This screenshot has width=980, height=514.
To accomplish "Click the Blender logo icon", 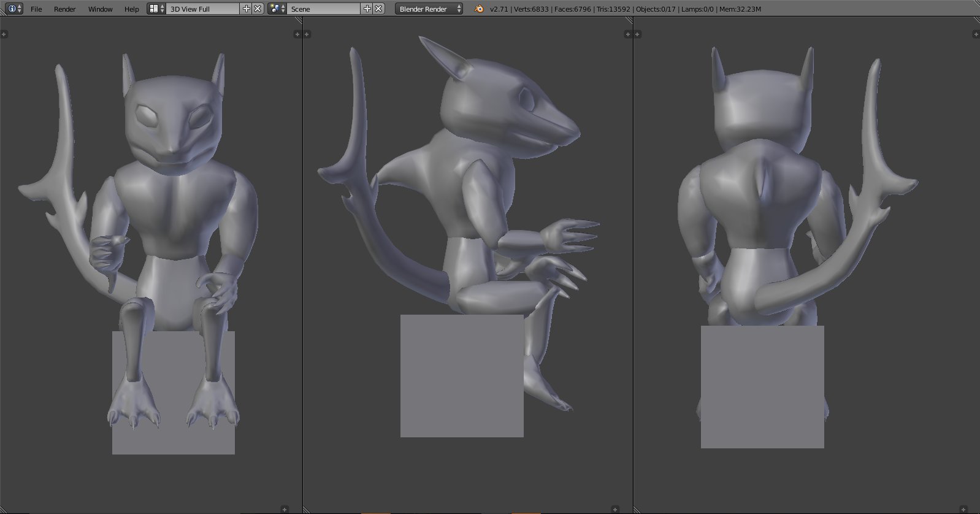I will click(x=478, y=9).
